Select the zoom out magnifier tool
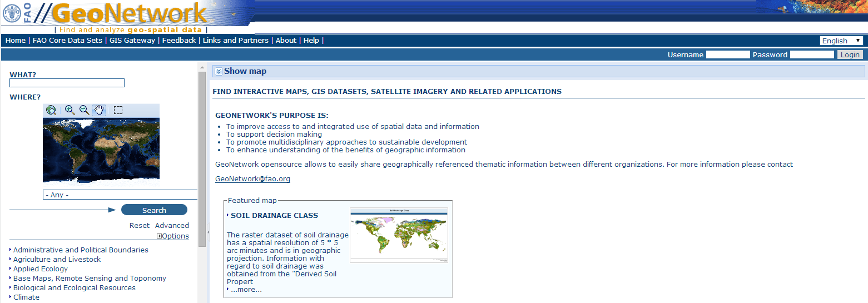 tap(85, 110)
